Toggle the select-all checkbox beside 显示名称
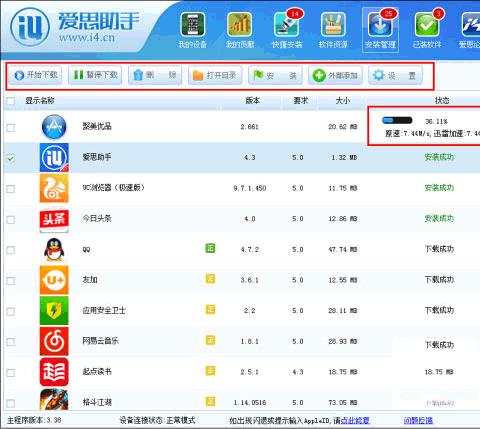The height and width of the screenshot is (429, 480). point(11,101)
